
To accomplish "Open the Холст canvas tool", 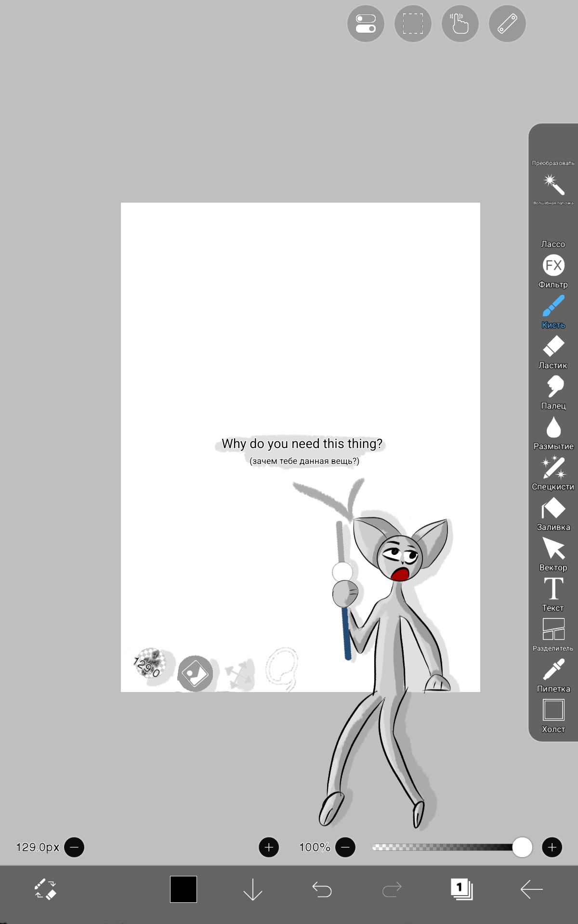I will (553, 716).
